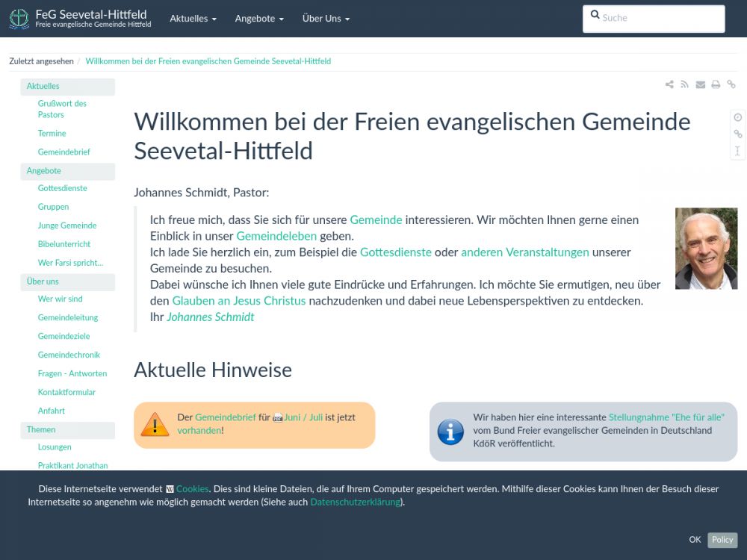Screen dimensions: 747x560
Task: Click the share icon above the heading
Action: click(669, 85)
